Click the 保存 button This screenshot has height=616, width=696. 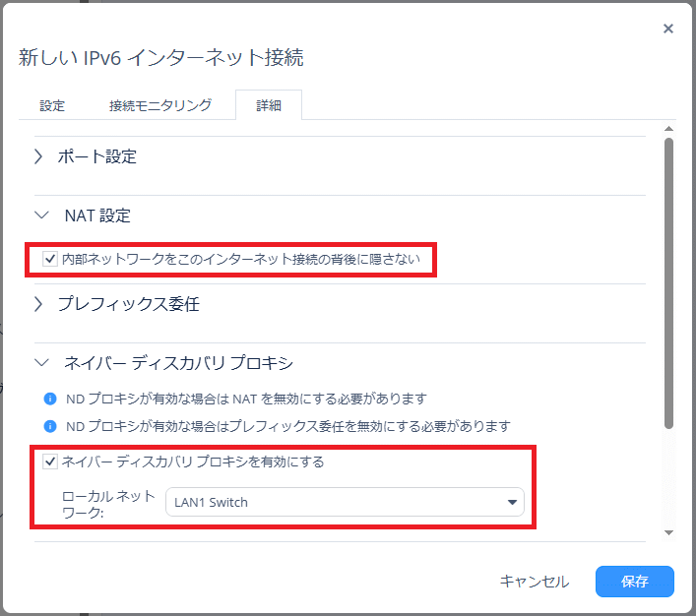[634, 582]
